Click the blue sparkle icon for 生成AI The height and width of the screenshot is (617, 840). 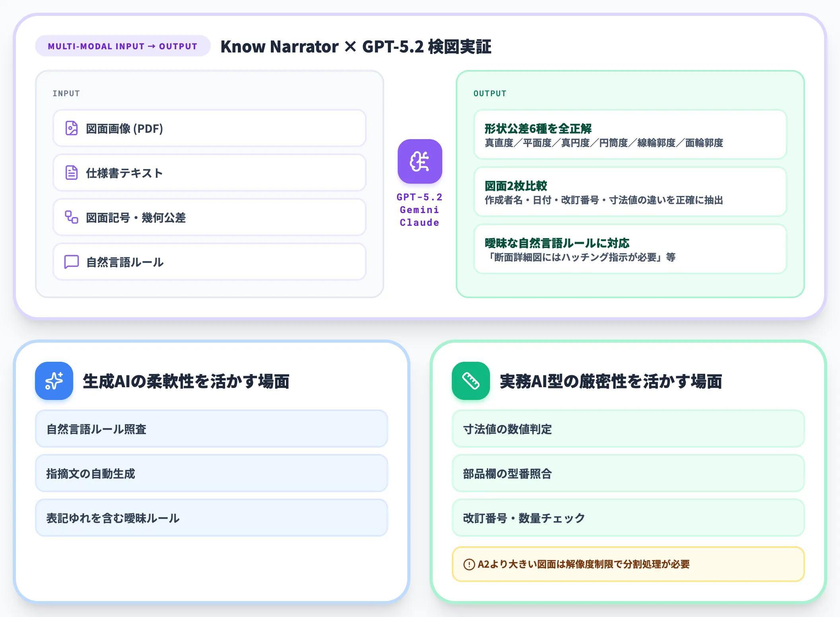point(54,381)
